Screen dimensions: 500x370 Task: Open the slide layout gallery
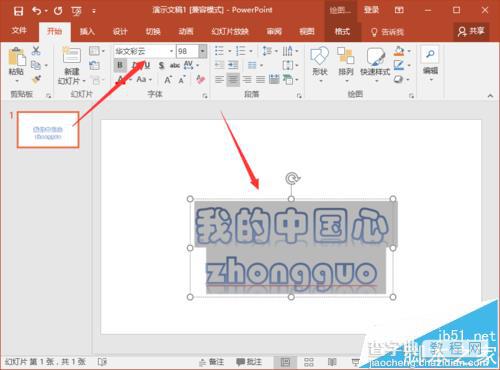pos(96,51)
